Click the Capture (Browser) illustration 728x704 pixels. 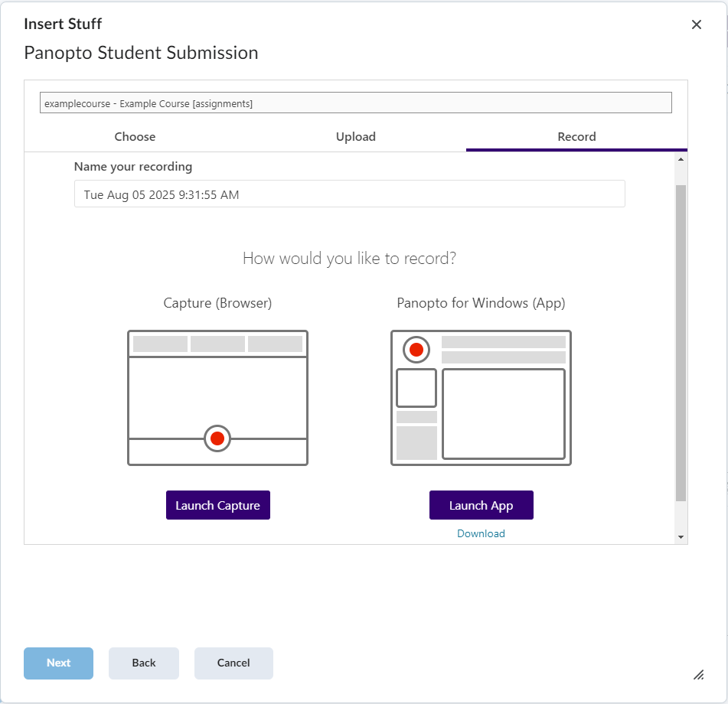pos(217,398)
